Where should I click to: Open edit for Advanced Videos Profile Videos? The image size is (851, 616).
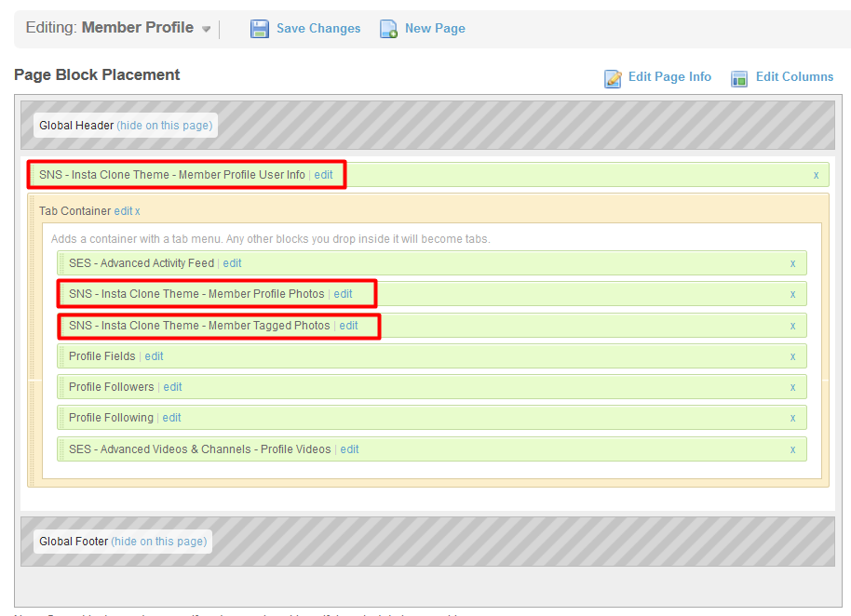tap(349, 449)
